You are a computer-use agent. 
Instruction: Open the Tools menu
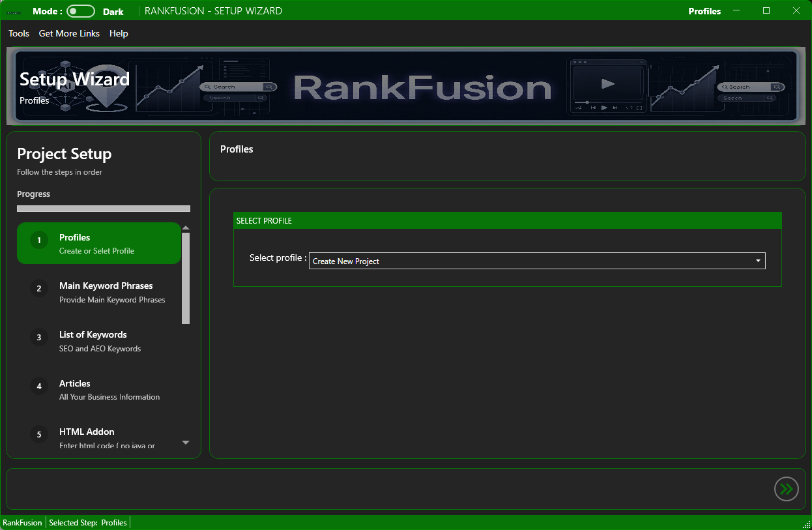(19, 33)
